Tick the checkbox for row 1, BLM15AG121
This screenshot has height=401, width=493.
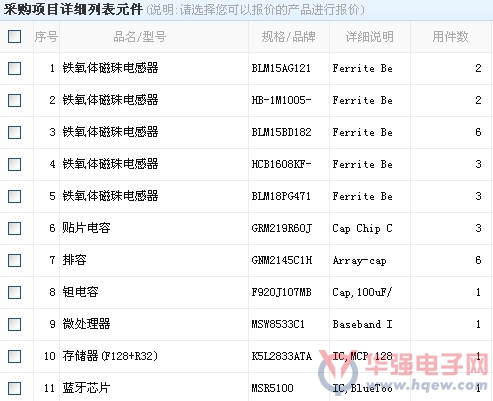click(x=15, y=68)
